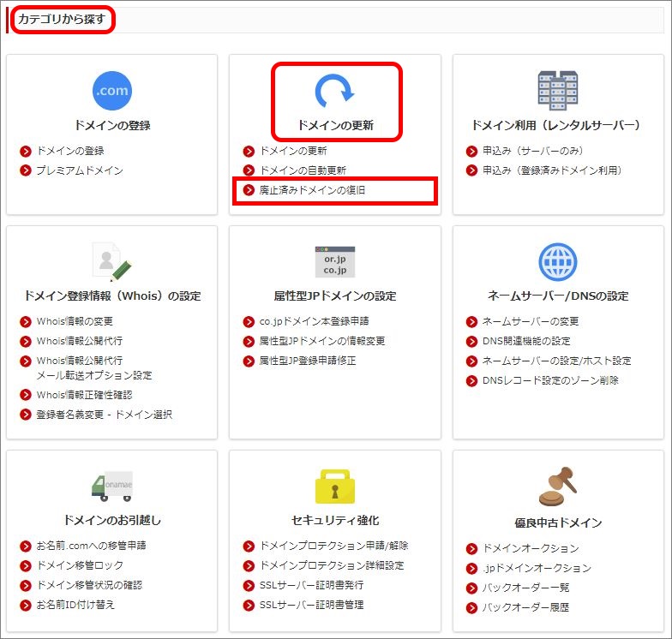Open the Whois情報の変更 link
The height and width of the screenshot is (639, 672).
click(75, 321)
